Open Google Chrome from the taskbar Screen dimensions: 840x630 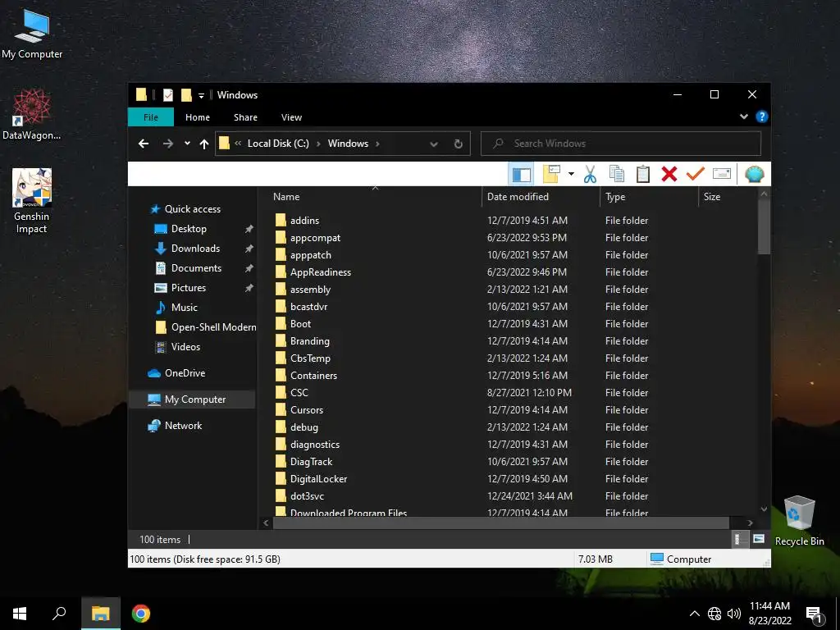coord(141,614)
